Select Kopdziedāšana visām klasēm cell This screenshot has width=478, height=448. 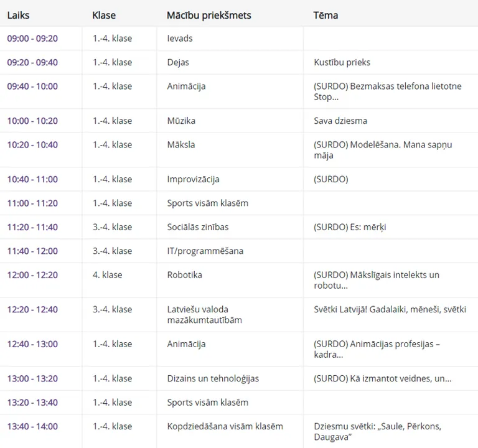(225, 426)
